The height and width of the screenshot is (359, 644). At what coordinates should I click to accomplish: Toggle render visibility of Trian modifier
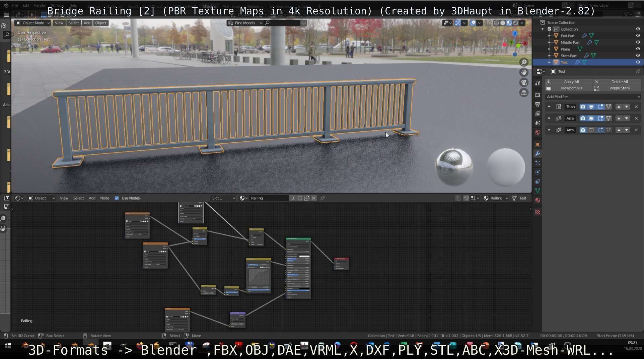tap(583, 107)
